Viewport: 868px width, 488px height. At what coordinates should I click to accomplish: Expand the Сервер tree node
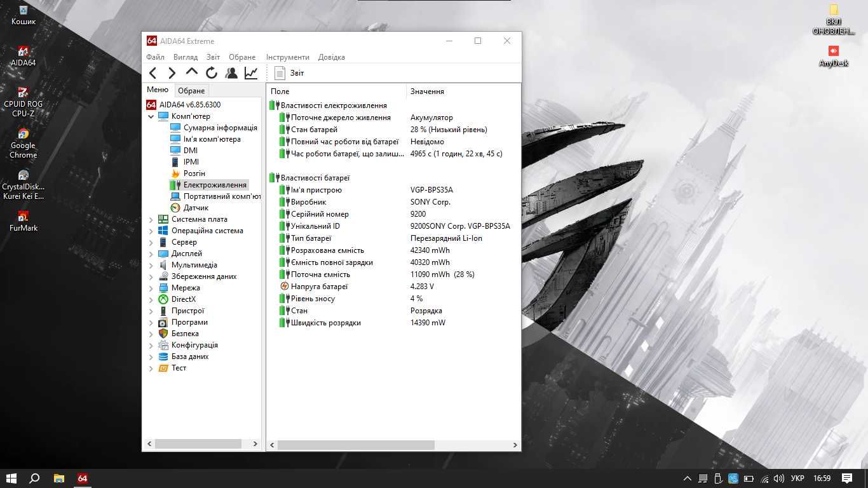(151, 242)
